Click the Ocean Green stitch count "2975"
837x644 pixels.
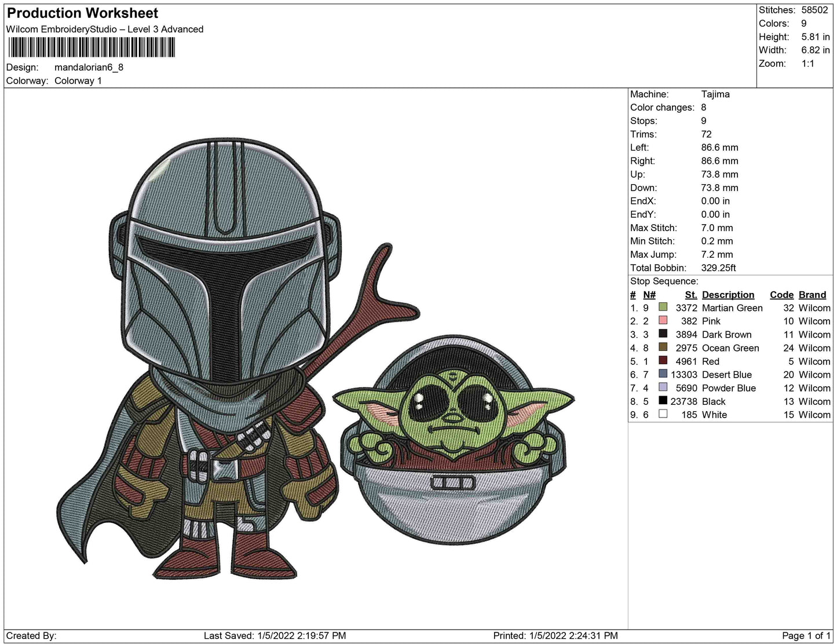686,348
